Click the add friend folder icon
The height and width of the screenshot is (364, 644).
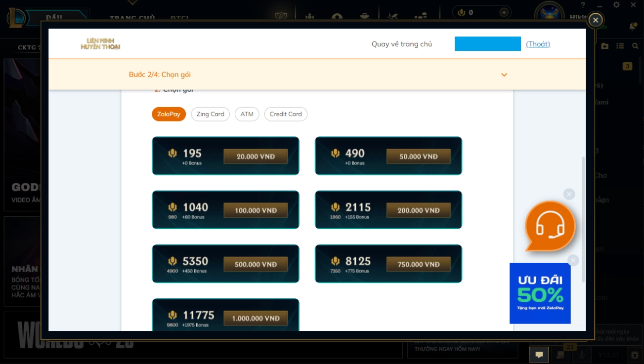click(605, 46)
